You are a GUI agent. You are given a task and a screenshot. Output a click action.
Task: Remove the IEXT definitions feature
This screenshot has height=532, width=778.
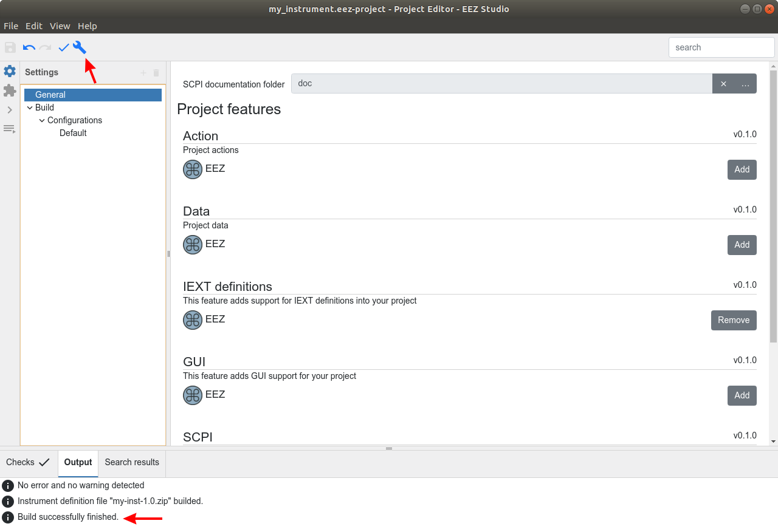point(734,320)
